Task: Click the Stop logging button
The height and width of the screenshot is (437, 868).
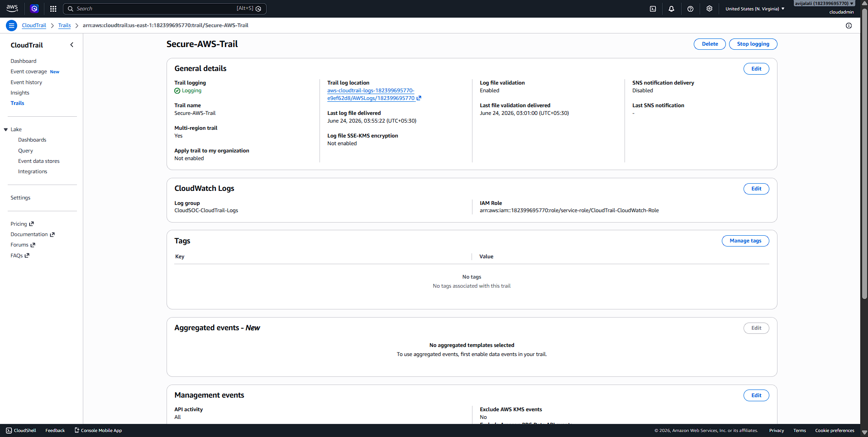Action: pos(753,44)
